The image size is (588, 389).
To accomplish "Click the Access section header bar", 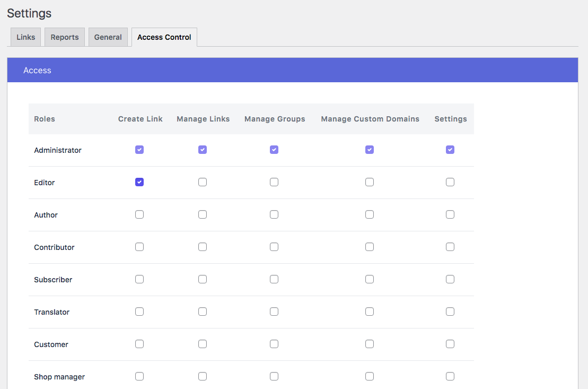I will click(292, 70).
